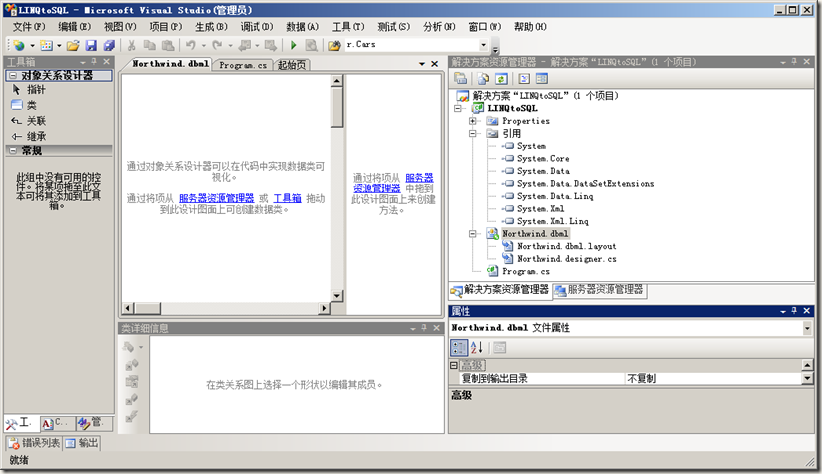This screenshot has width=822, height=474.
Task: Select the 指针 pointer tool in toolbox
Action: 59,90
